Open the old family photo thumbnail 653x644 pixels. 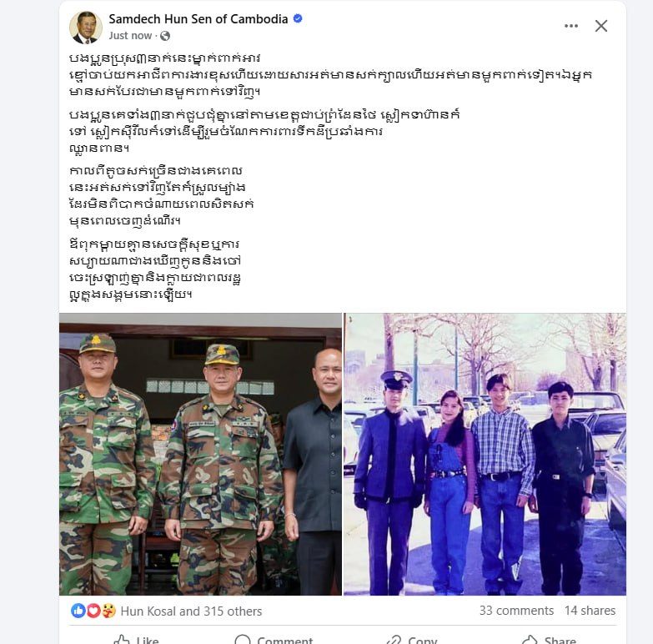click(x=485, y=454)
